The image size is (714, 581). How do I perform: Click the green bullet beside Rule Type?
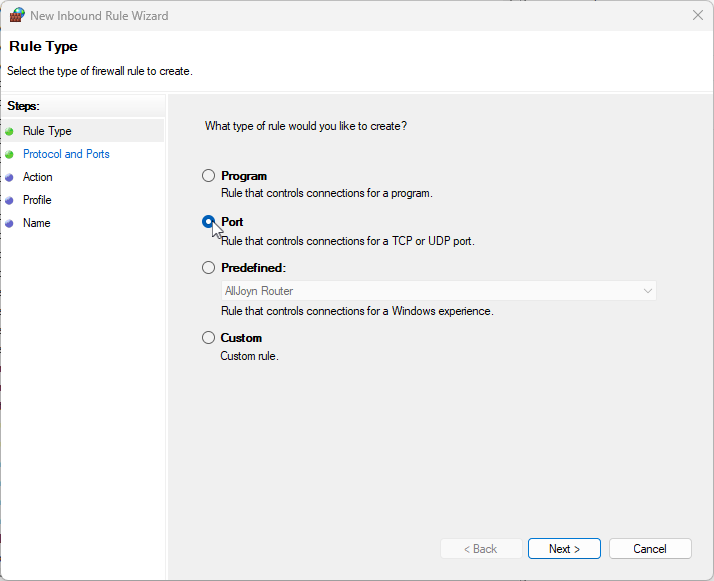click(10, 132)
